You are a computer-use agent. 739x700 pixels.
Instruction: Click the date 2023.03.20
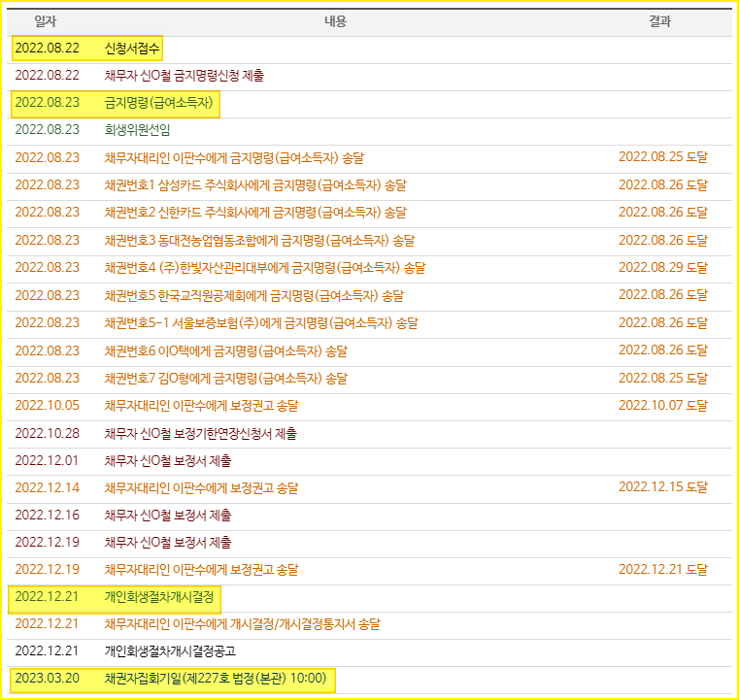pos(48,679)
